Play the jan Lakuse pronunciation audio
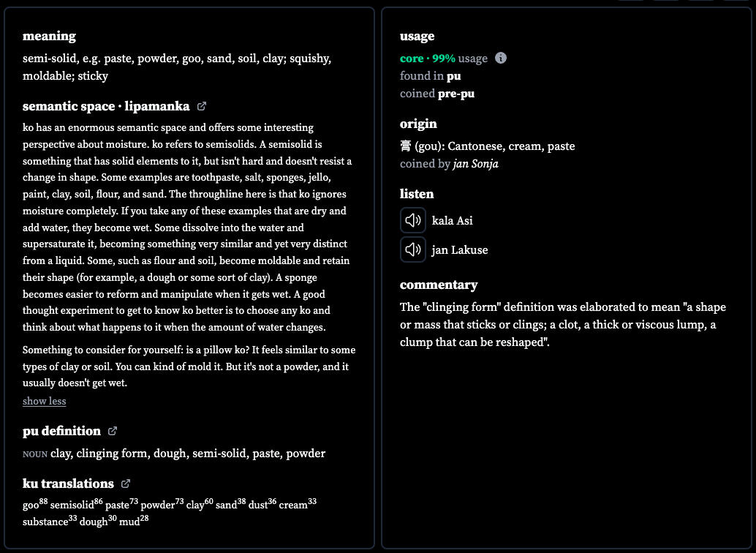 pos(412,249)
